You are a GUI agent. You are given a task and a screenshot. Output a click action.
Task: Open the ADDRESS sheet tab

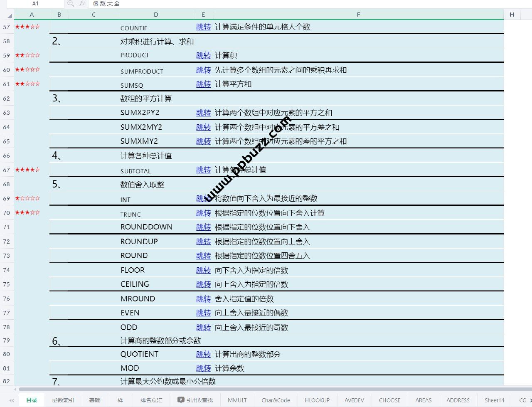[x=458, y=400]
